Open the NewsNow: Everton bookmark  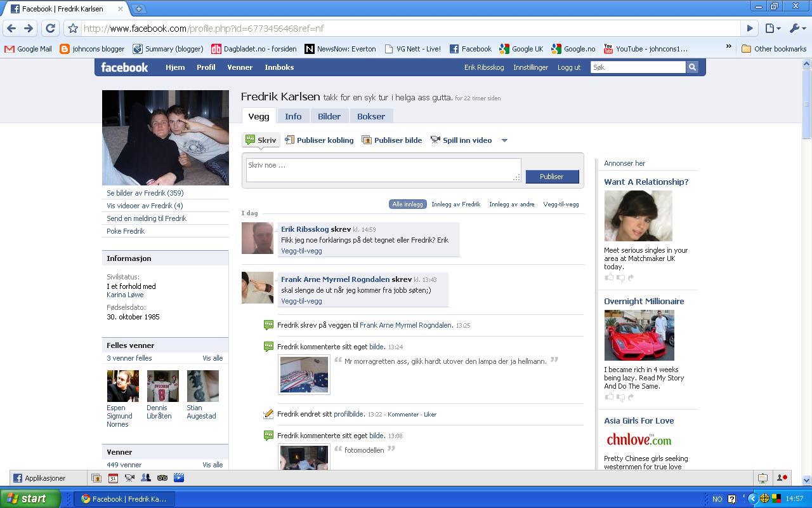[340, 49]
